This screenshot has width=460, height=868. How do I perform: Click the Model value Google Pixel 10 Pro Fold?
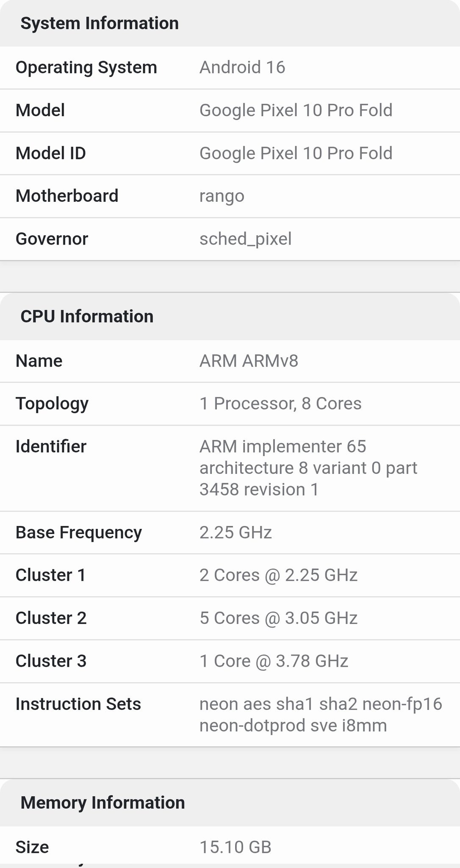[296, 110]
